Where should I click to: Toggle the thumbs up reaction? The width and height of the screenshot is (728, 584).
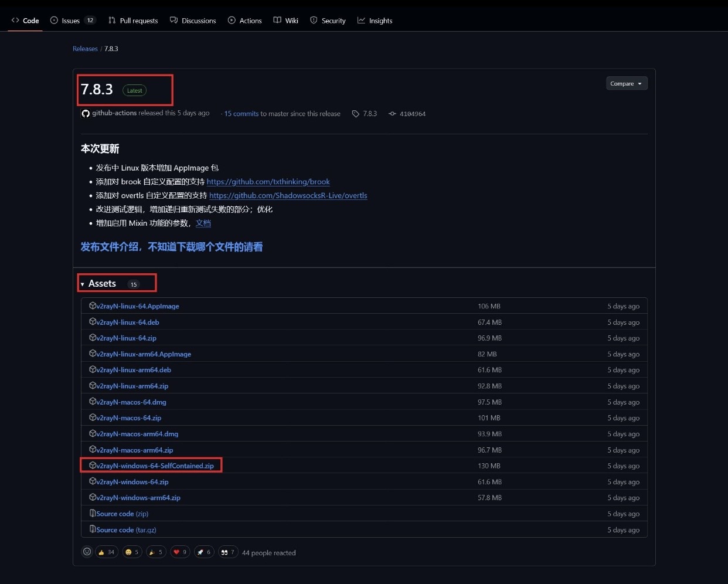pyautogui.click(x=107, y=552)
